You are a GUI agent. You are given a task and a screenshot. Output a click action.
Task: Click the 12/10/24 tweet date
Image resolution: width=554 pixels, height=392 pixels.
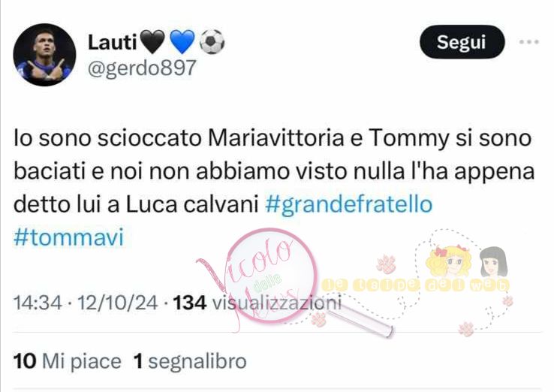coord(117,303)
